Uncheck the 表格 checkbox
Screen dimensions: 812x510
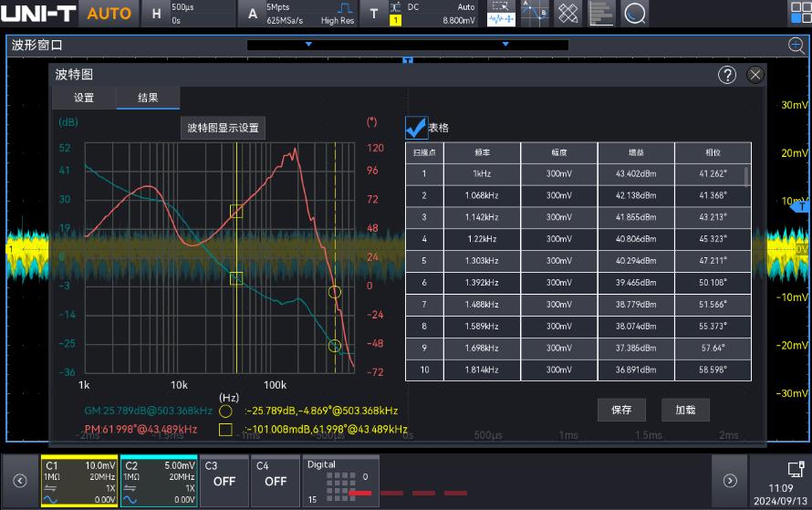click(416, 128)
